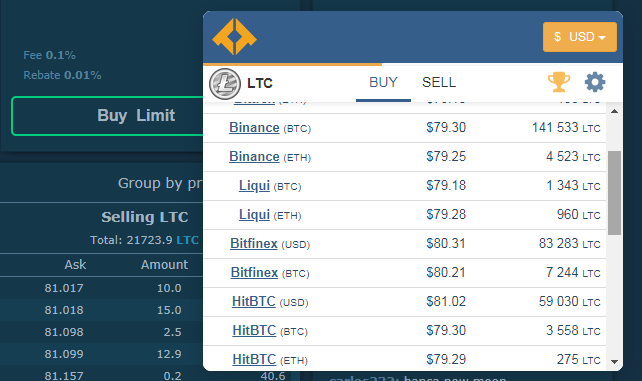Open the trophy rankings icon
The image size is (642, 381).
click(558, 82)
